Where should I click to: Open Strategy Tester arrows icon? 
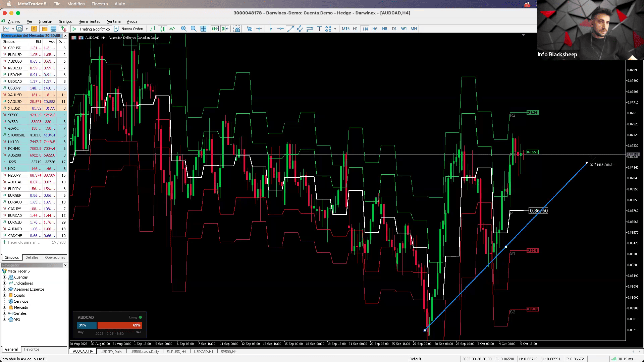(63, 29)
